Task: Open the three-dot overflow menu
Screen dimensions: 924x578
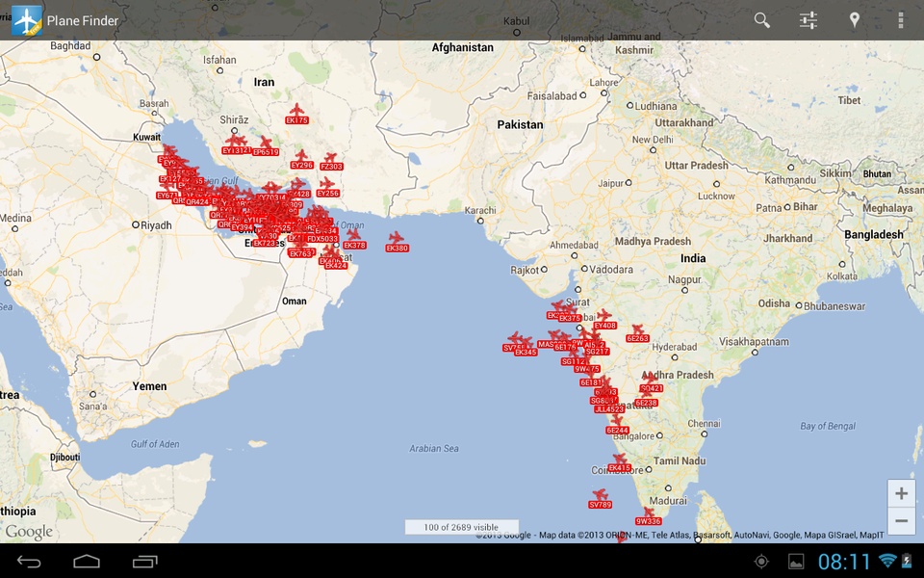Action: point(901,20)
